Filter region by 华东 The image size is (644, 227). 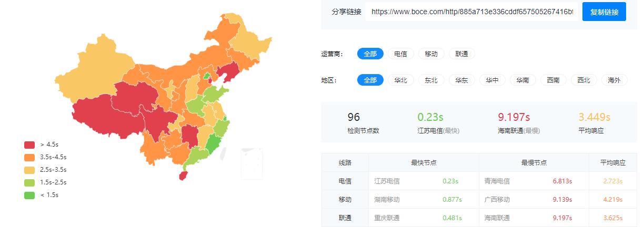pos(461,80)
